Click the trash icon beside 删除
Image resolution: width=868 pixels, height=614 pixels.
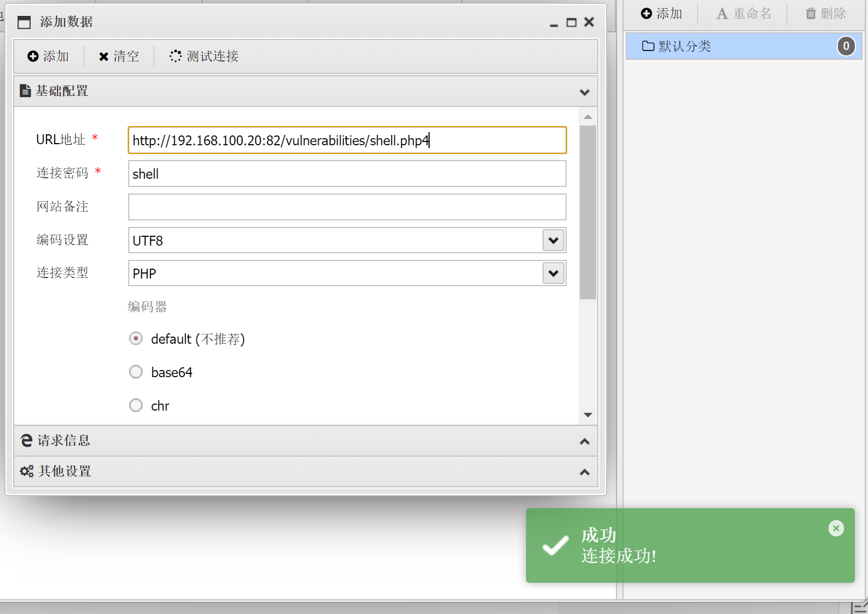[811, 13]
